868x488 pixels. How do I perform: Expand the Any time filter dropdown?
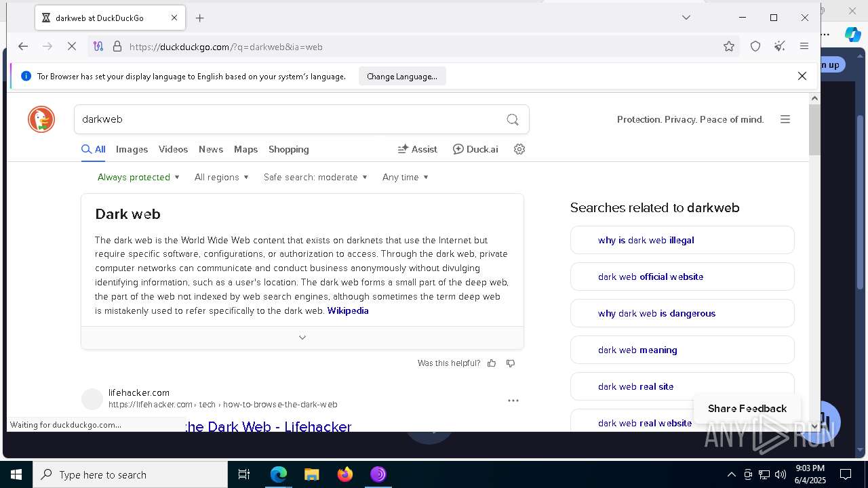[406, 177]
